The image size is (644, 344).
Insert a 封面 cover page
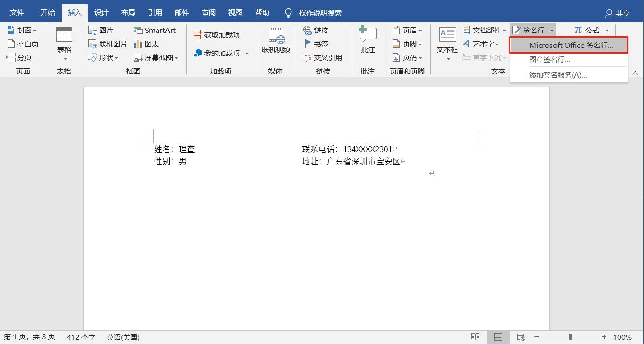tap(21, 30)
